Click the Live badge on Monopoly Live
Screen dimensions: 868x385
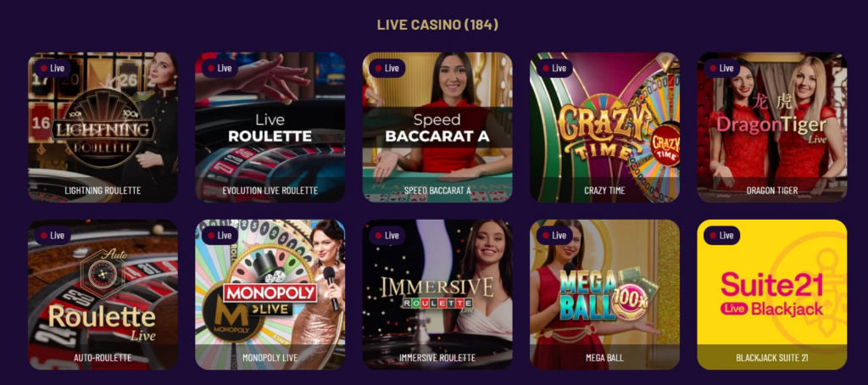(220, 236)
